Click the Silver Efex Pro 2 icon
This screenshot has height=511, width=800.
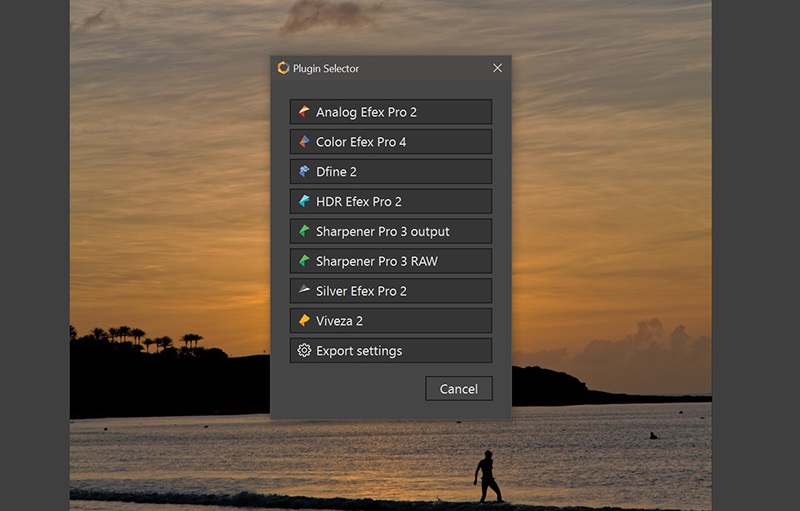304,291
